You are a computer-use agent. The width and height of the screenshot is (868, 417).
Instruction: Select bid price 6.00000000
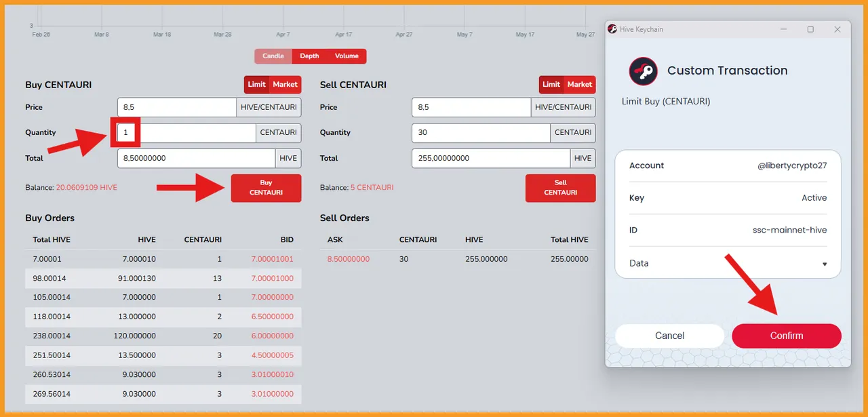point(273,336)
